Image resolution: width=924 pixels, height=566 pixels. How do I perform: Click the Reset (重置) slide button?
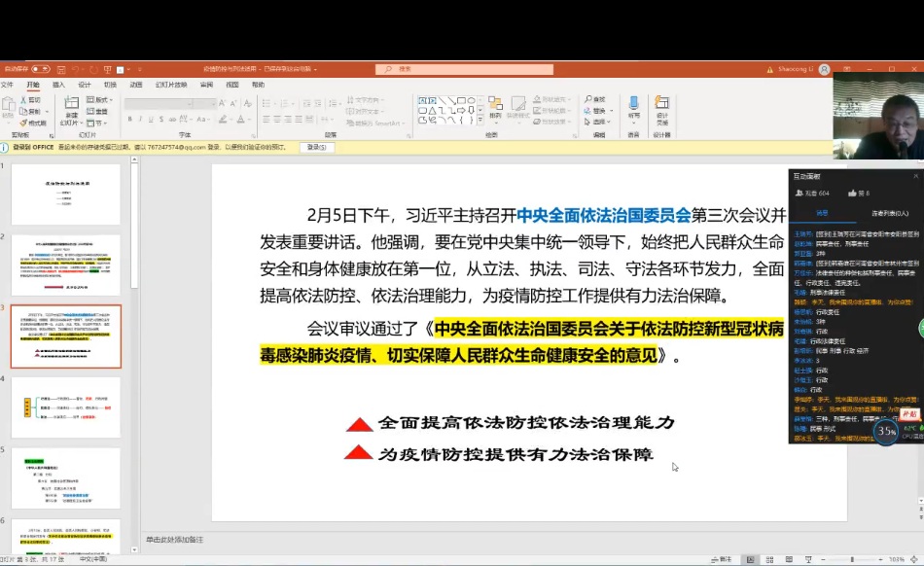[98, 111]
